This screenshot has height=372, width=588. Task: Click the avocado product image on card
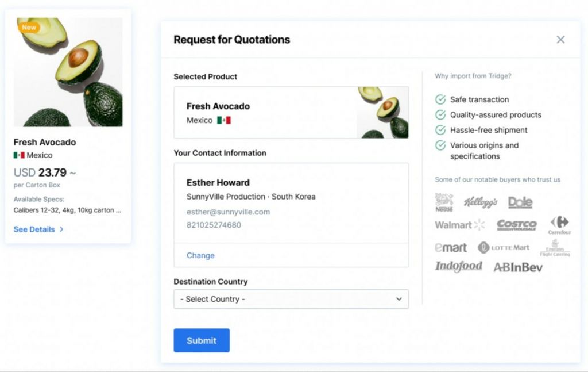[68, 72]
